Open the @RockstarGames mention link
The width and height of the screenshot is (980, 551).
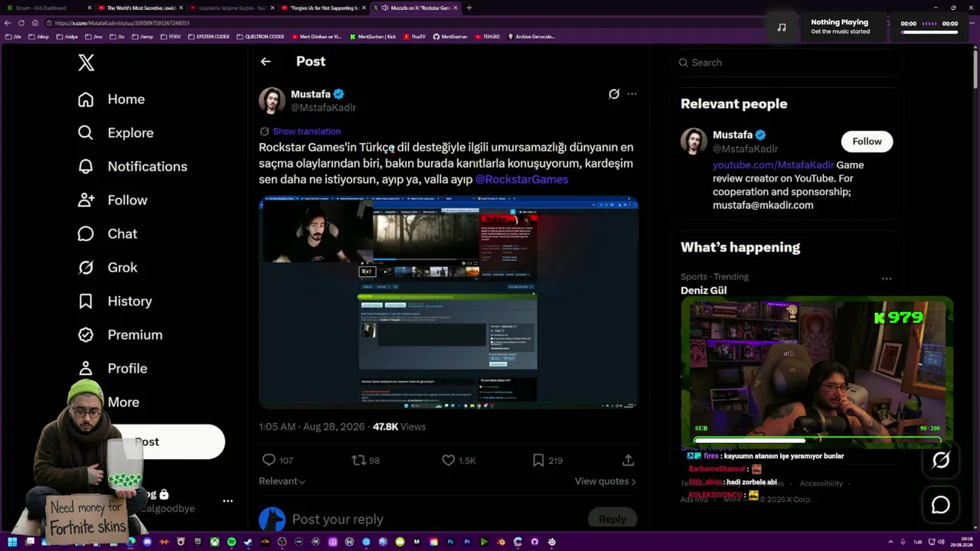click(x=521, y=180)
